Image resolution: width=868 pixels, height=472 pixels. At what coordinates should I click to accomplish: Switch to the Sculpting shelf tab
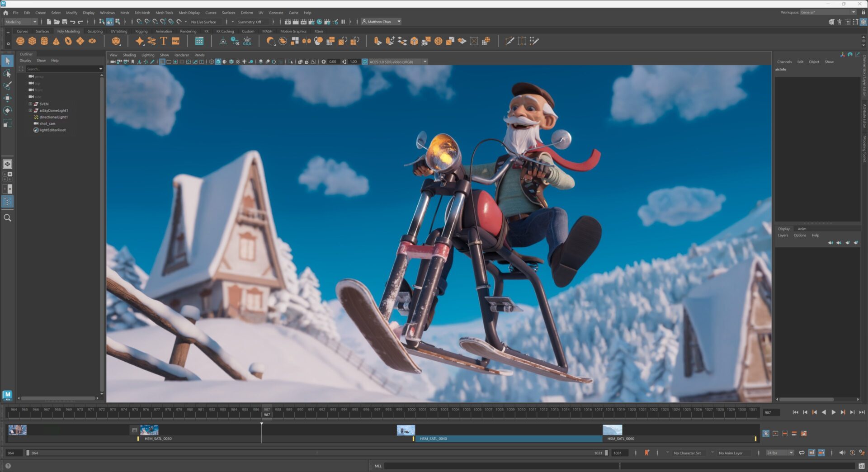95,31
